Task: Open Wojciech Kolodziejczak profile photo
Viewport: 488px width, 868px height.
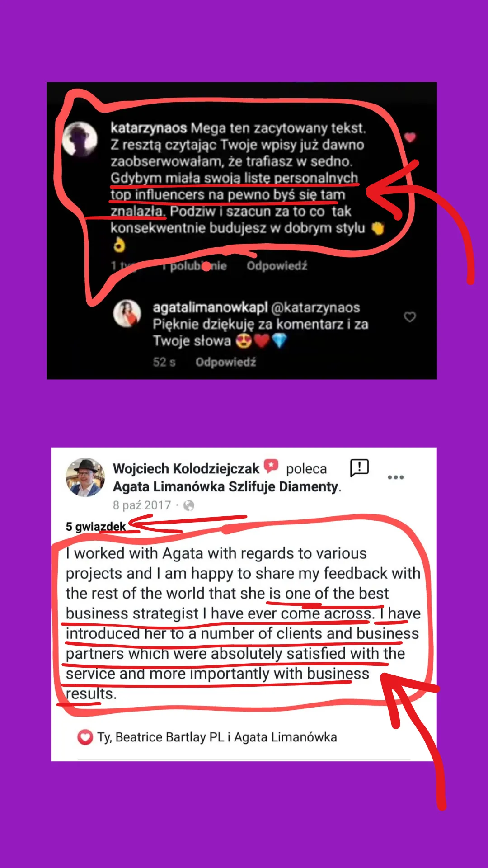Action: pyautogui.click(x=85, y=477)
